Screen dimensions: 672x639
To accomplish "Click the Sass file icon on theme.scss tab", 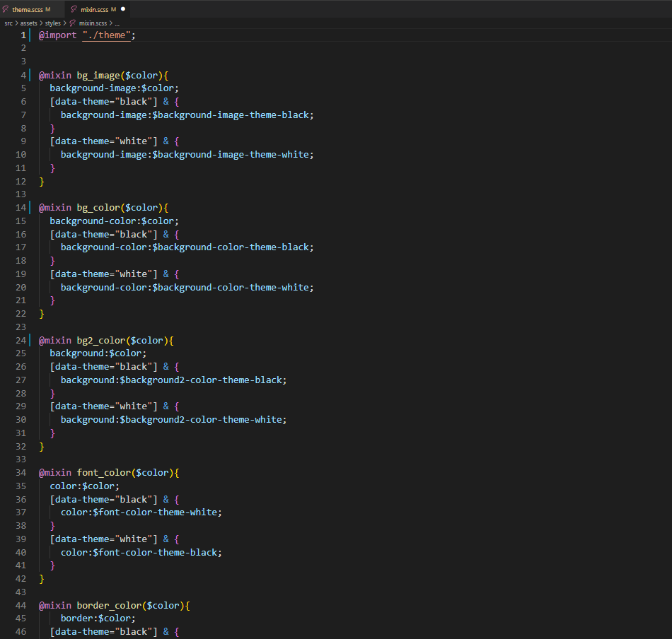I will point(6,9).
